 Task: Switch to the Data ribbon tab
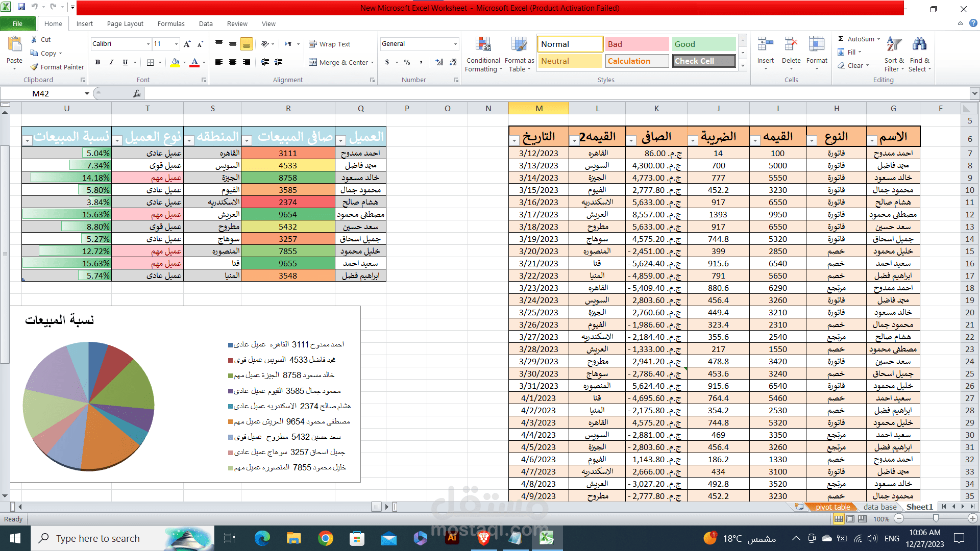(x=206, y=23)
